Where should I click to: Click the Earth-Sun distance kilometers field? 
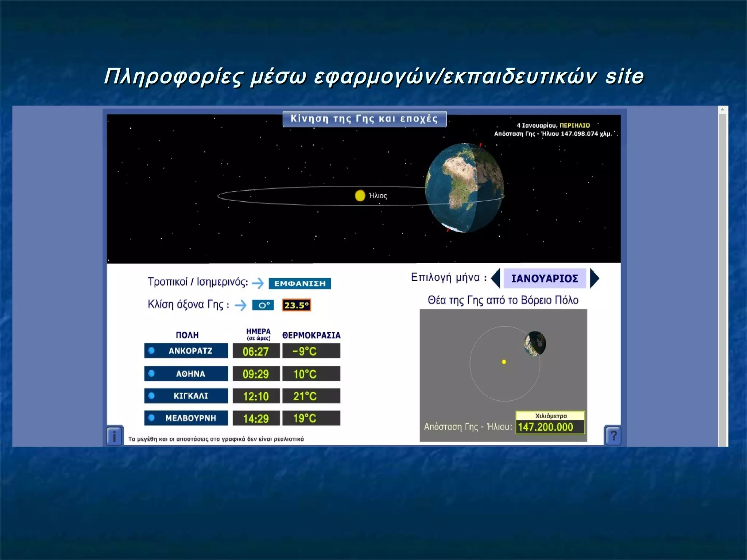point(550,427)
